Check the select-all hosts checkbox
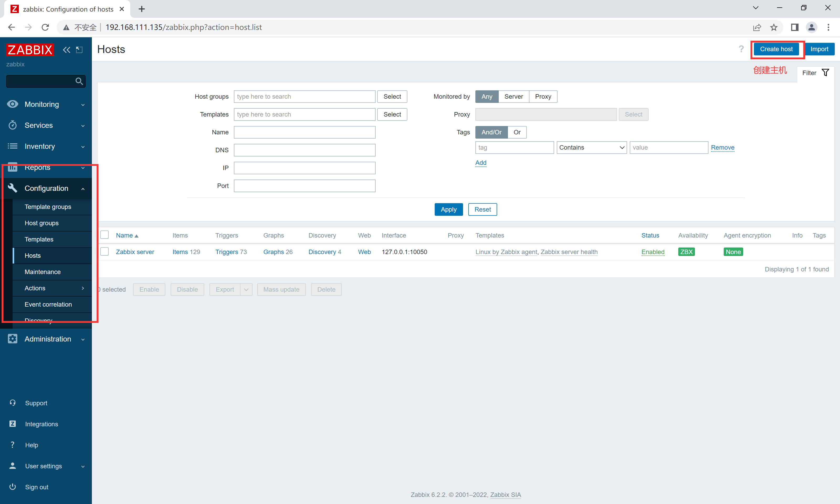Viewport: 840px width, 504px height. pos(104,235)
